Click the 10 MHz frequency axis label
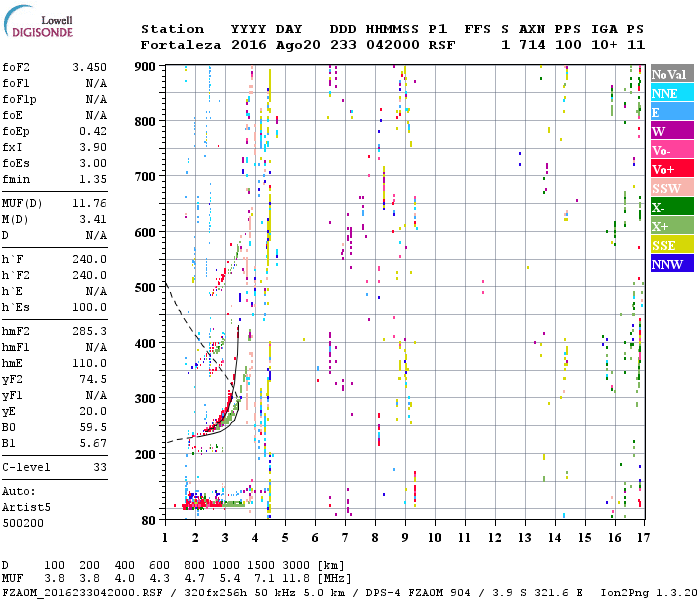Image resolution: width=700 pixels, height=600 pixels. [435, 538]
